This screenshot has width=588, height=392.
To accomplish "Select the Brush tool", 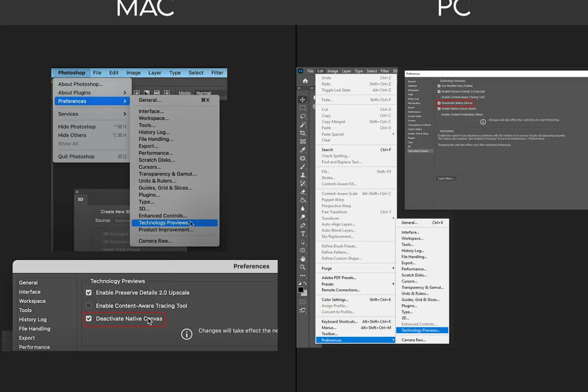I will point(303,167).
